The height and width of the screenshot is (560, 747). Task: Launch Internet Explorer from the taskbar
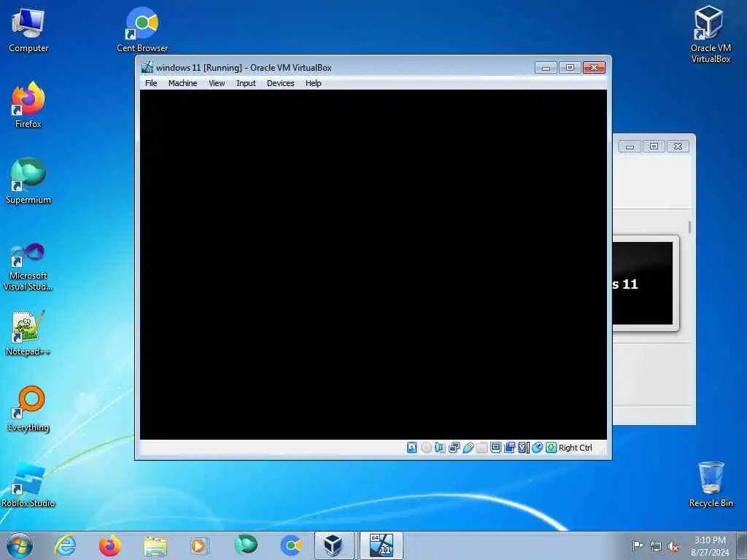tap(65, 545)
